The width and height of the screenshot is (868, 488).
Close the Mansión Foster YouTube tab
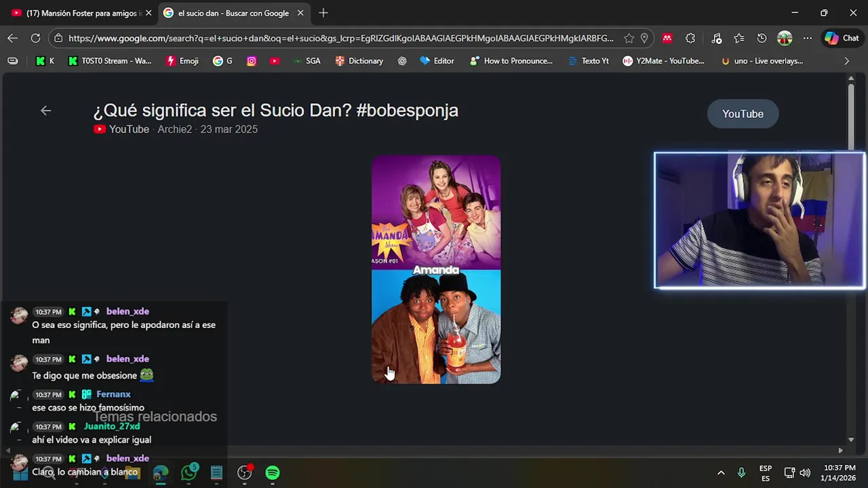(149, 13)
